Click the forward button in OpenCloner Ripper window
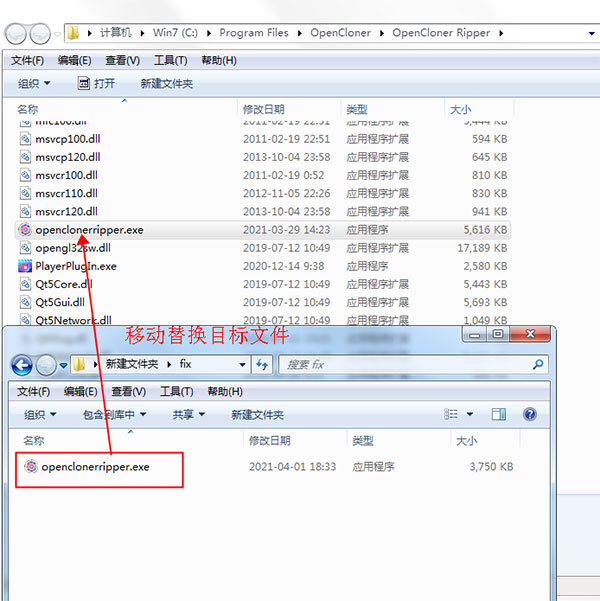The image size is (600, 601). pyautogui.click(x=40, y=34)
